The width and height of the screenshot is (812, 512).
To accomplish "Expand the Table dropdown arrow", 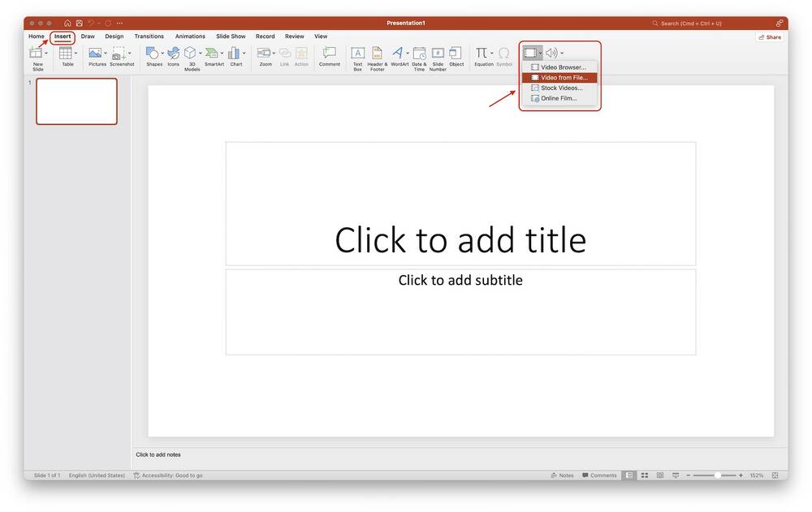I will tap(76, 53).
